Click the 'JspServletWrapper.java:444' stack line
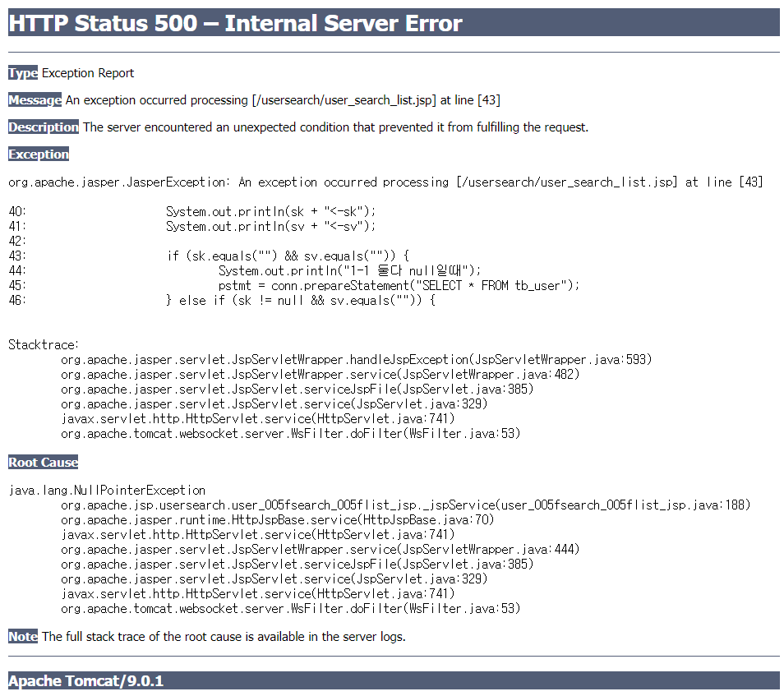 pyautogui.click(x=320, y=550)
